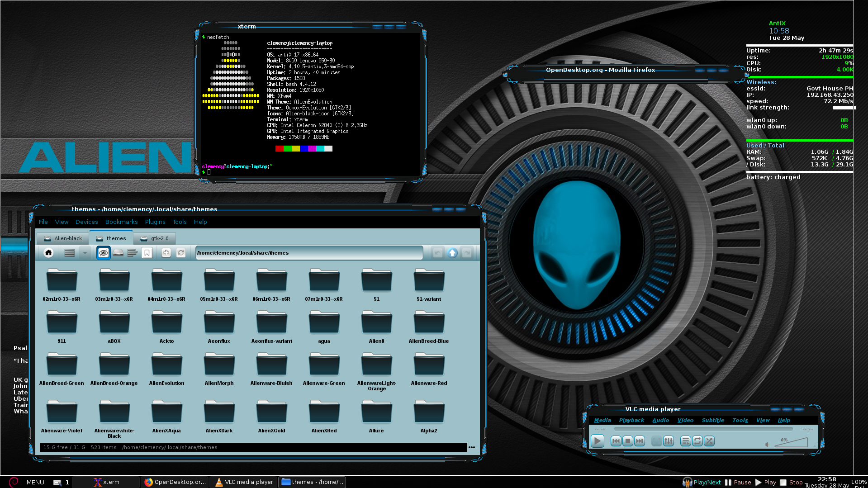Screen dimensions: 868x488
Task: Refresh the themes folder view
Action: (x=181, y=253)
